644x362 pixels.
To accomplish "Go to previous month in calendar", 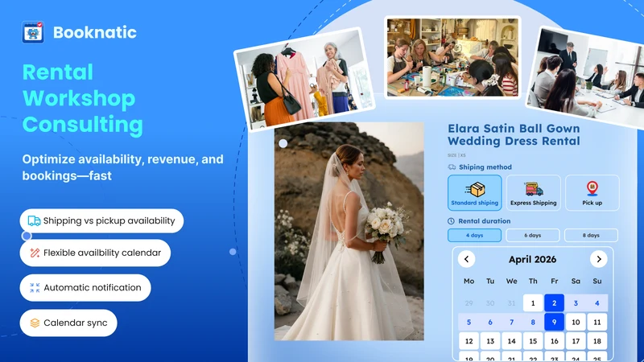I will [x=467, y=259].
